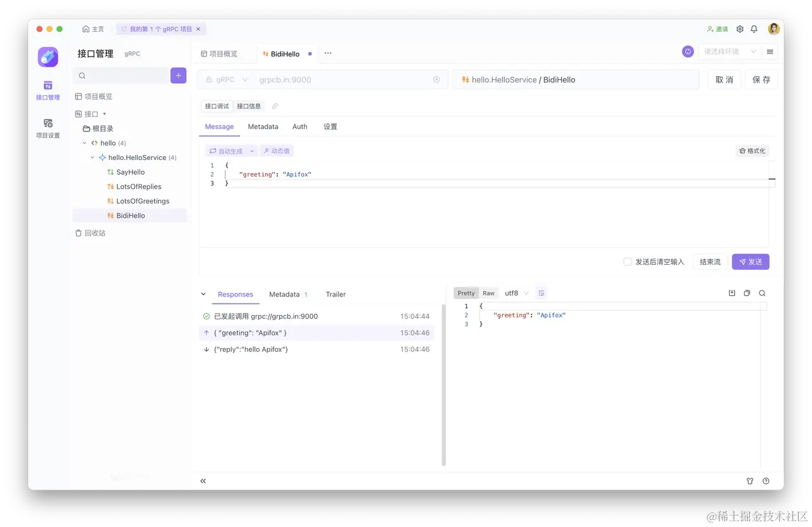Screen dimensions: 812x527
Task: Toggle the 动态值 option
Action: pos(276,150)
